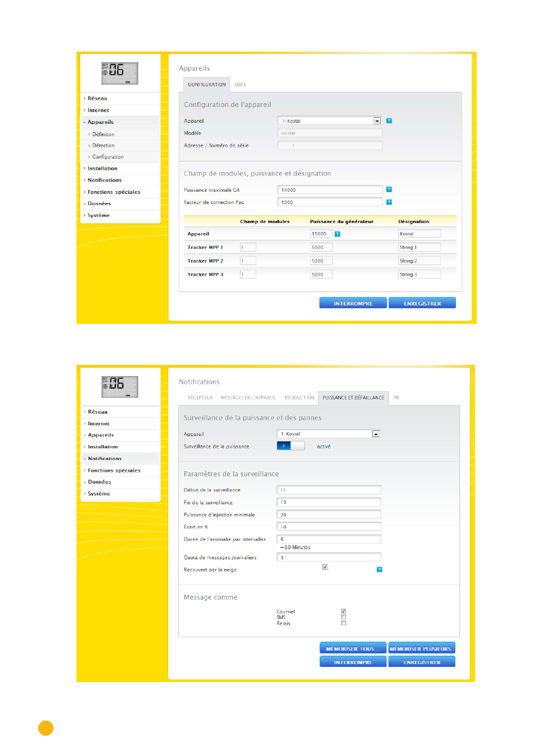Open Appareils in the lower sidebar
The width and height of the screenshot is (535, 756).
tap(100, 435)
